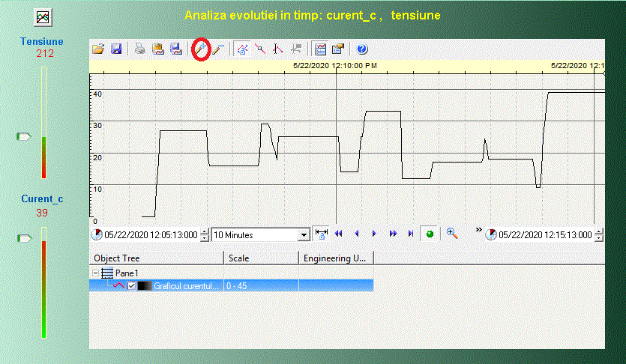Click the Add pen icon circled in red
Viewport: 626px width, 364px height.
tap(200, 49)
